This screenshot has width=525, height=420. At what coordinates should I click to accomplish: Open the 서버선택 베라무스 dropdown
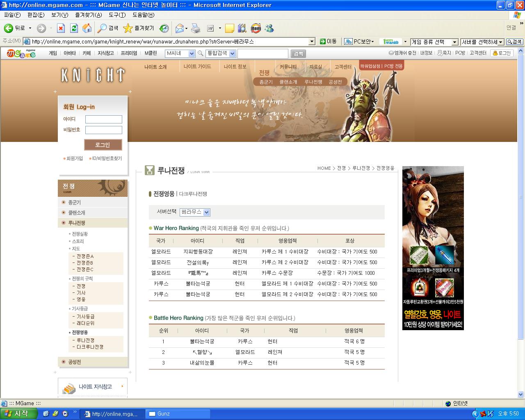pos(207,212)
